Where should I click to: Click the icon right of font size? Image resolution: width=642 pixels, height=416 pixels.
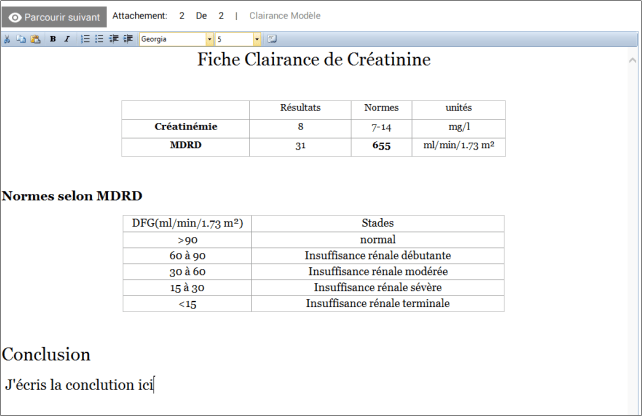pyautogui.click(x=272, y=39)
